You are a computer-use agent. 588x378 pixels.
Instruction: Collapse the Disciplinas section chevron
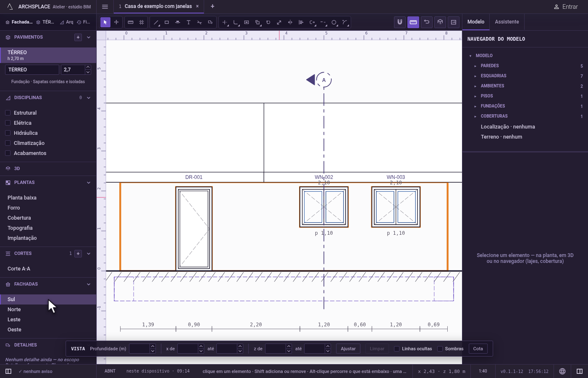tap(89, 98)
